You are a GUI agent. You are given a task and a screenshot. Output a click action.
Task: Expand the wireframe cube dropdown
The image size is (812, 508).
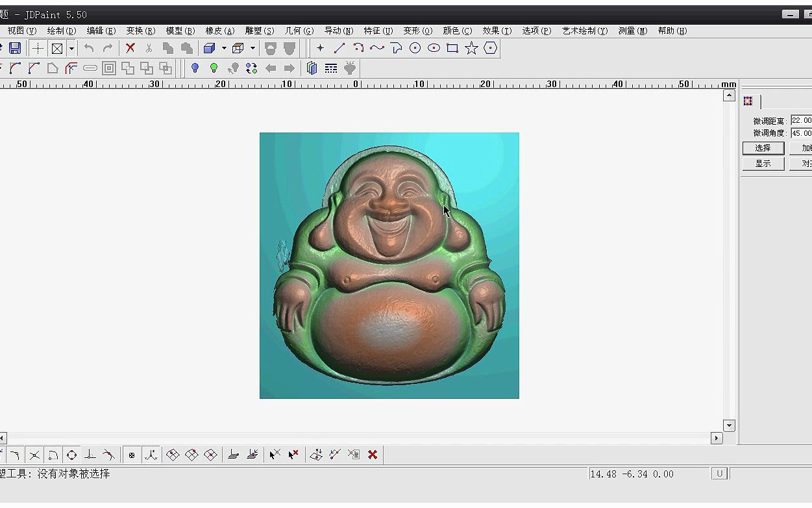click(x=252, y=48)
